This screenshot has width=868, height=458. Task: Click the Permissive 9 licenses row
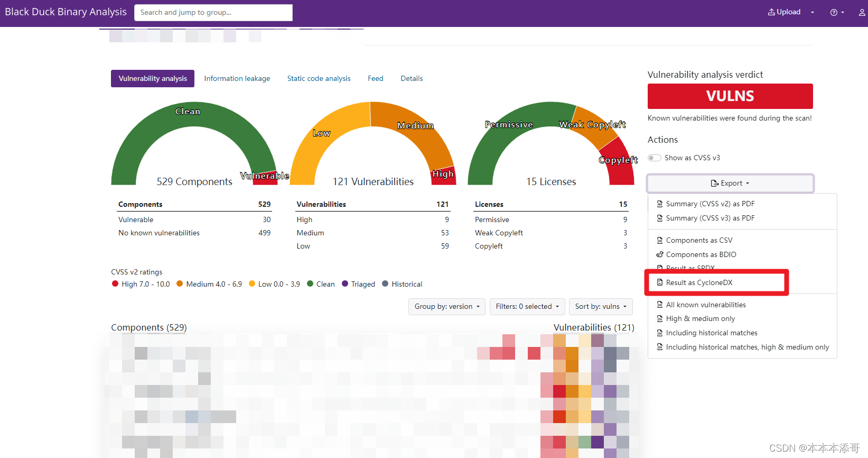[551, 219]
